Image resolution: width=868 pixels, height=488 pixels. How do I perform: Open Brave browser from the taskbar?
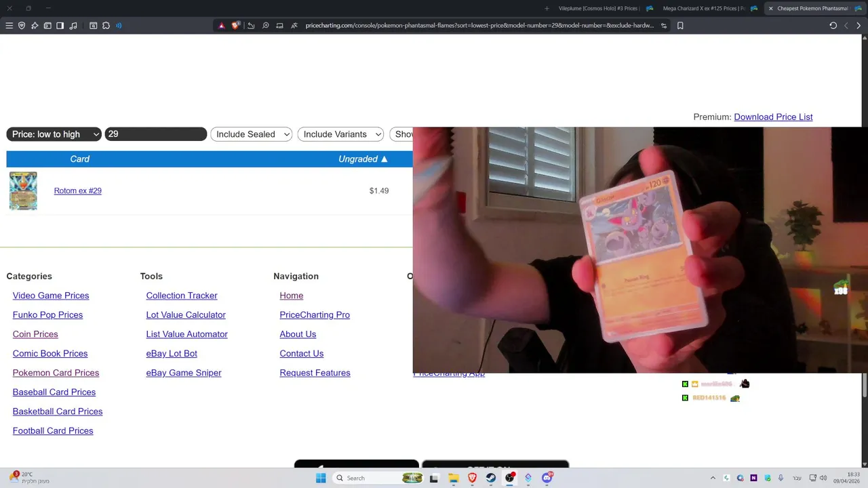[x=472, y=478]
